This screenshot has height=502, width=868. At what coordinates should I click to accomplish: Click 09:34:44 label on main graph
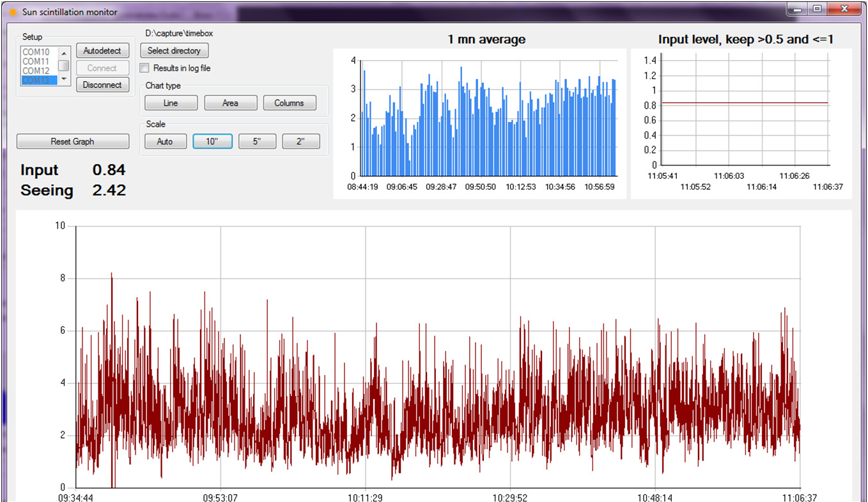(75, 498)
